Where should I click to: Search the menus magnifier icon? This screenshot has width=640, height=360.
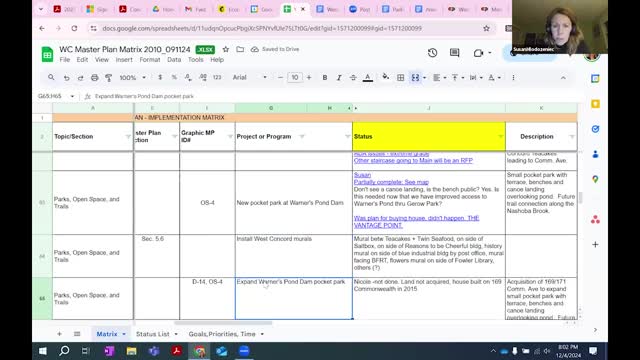pyautogui.click(x=51, y=77)
